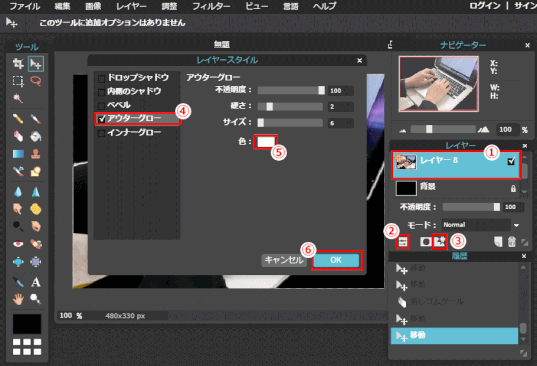The height and width of the screenshot is (366, 537).
Task: Select the Dodge tool
Action: pyautogui.click(x=18, y=226)
